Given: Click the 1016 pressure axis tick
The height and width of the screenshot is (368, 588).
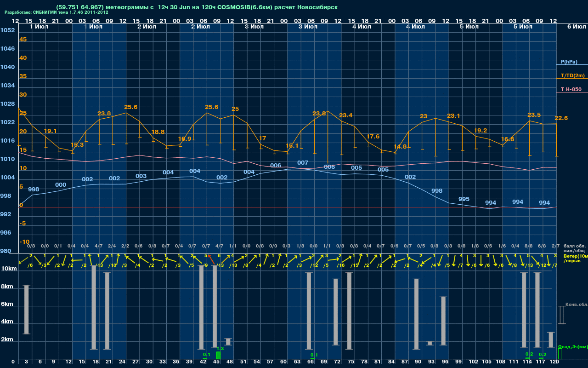Looking at the screenshot, I should (8, 141).
